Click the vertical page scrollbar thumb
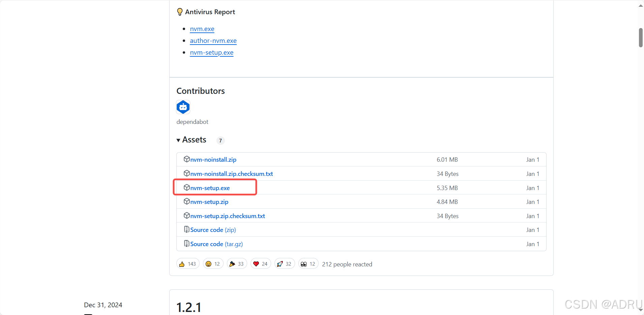The height and width of the screenshot is (315, 644). [641, 38]
